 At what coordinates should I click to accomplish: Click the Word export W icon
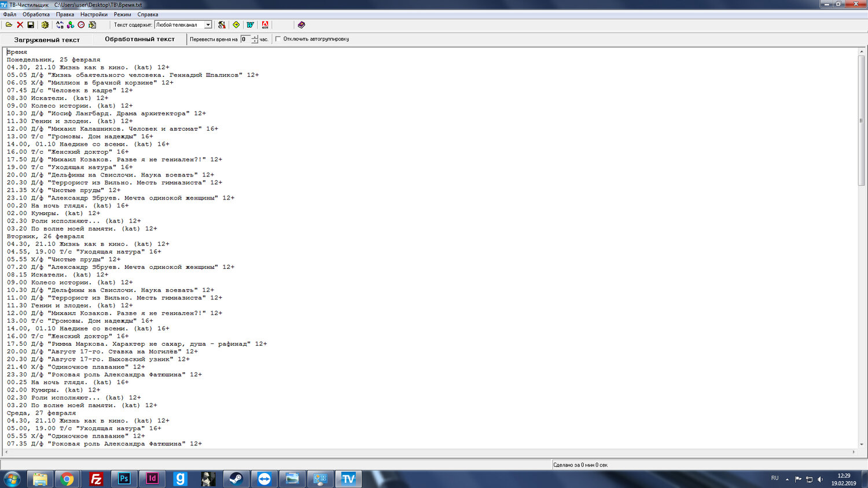click(250, 25)
